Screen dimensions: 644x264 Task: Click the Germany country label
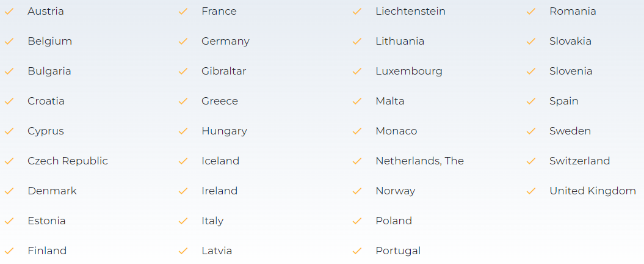coord(225,42)
